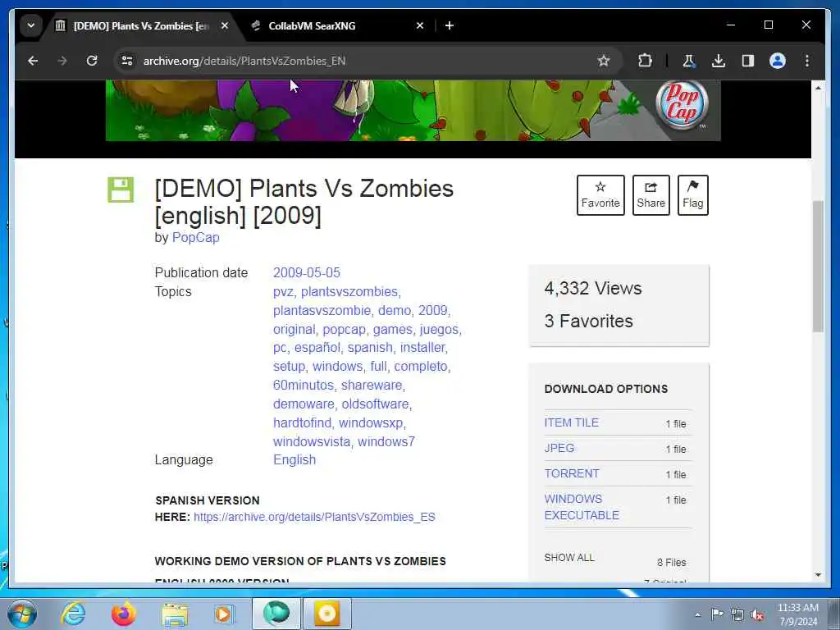The height and width of the screenshot is (630, 840).
Task: Go forward to the next page
Action: [x=62, y=61]
